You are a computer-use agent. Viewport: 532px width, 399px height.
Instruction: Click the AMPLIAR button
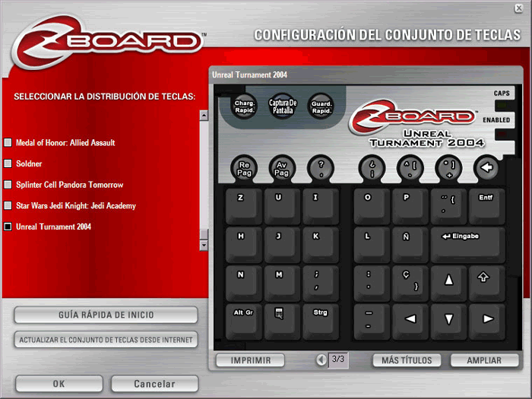point(484,360)
